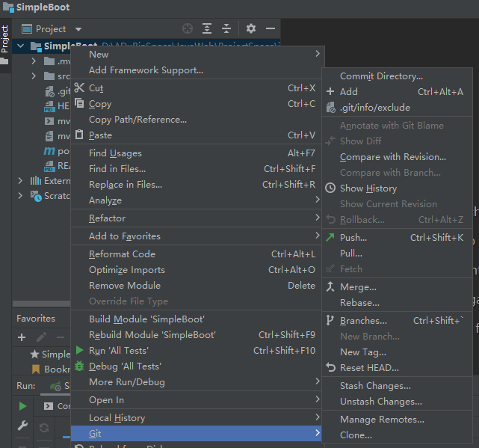Choose Pull... in Git submenu

pos(397,254)
